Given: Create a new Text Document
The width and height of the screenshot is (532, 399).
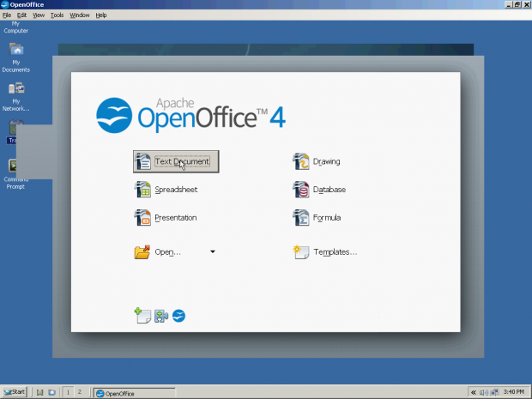Looking at the screenshot, I should (x=176, y=161).
